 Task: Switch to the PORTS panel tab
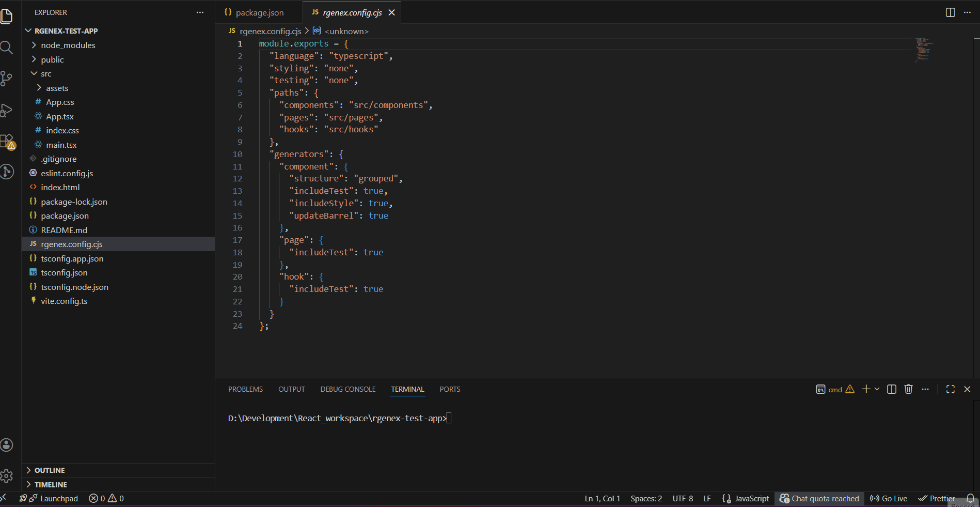450,389
